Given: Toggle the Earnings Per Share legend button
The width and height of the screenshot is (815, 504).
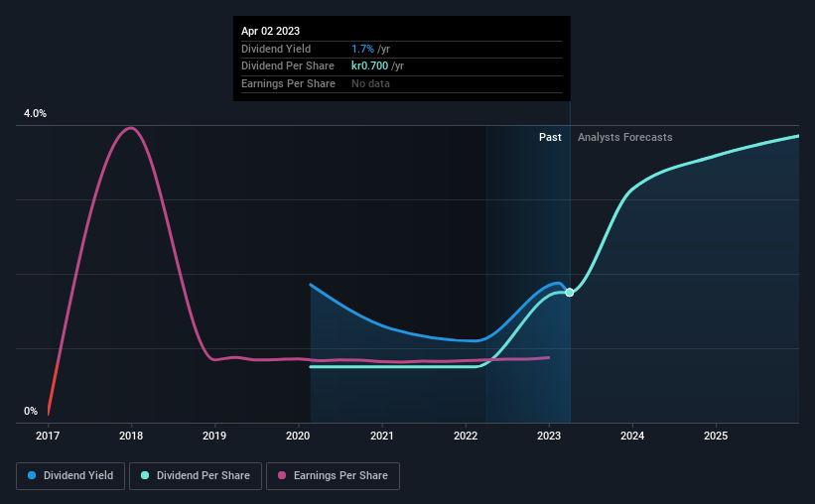Looking at the screenshot, I should click(333, 476).
